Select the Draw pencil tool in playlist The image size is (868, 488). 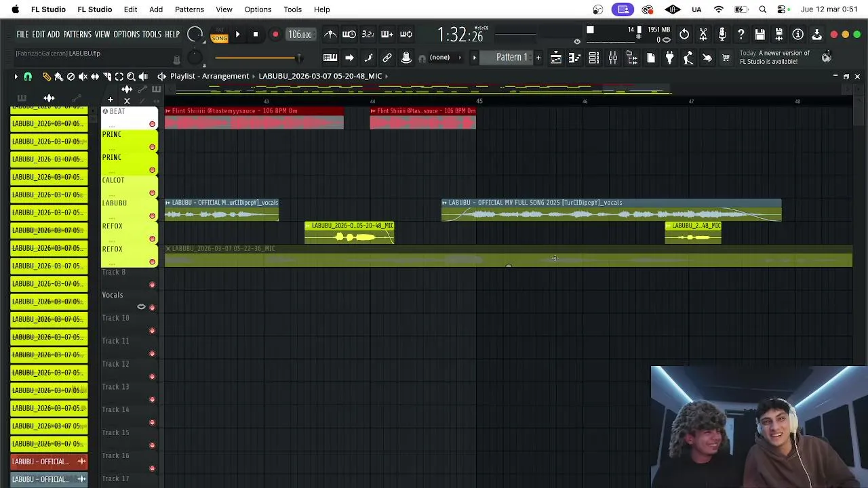[x=46, y=77]
